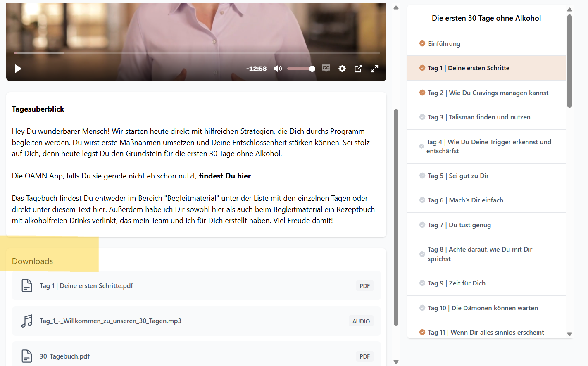
Task: Play the lesson video
Action: (18, 69)
